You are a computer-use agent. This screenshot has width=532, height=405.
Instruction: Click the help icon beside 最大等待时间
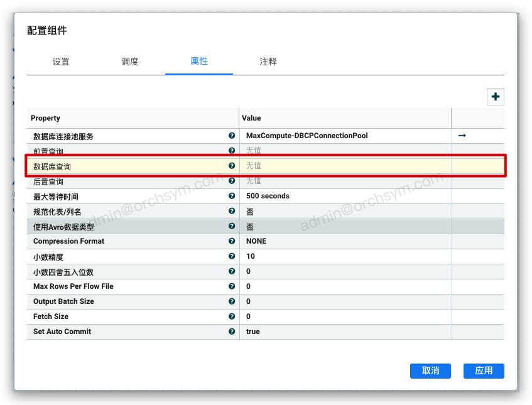click(232, 196)
